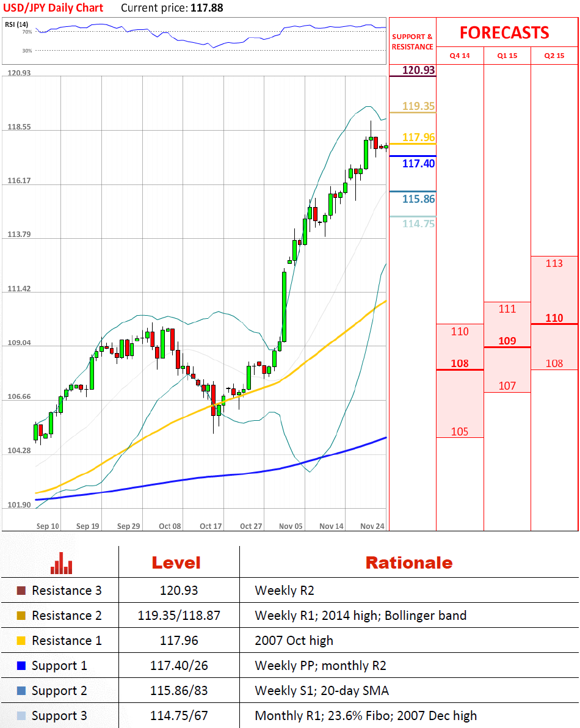Click the Support 3 light-blue color swatch
Image resolution: width=580 pixels, height=728 pixels.
tap(21, 716)
